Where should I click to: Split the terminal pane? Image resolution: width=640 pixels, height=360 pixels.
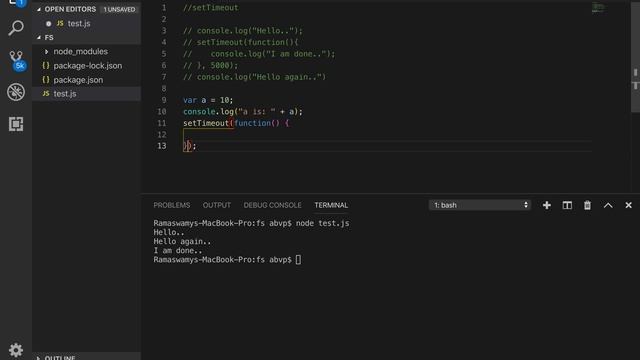pyautogui.click(x=567, y=205)
